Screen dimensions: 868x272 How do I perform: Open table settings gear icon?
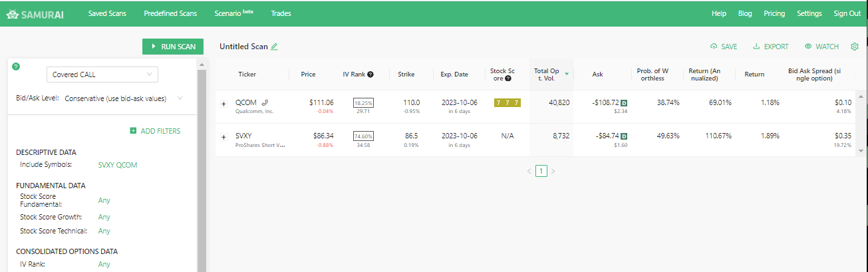click(855, 47)
